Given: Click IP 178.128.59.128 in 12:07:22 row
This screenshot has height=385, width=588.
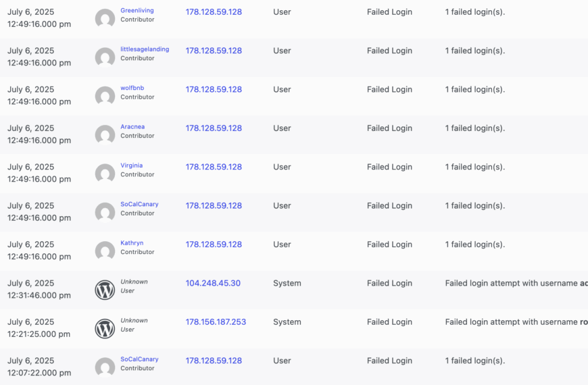Looking at the screenshot, I should tap(214, 361).
